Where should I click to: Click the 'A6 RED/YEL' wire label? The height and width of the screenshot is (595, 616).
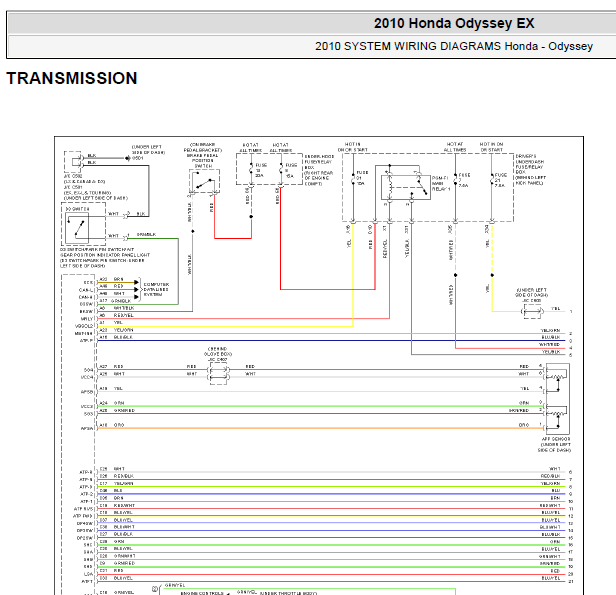coord(116,315)
